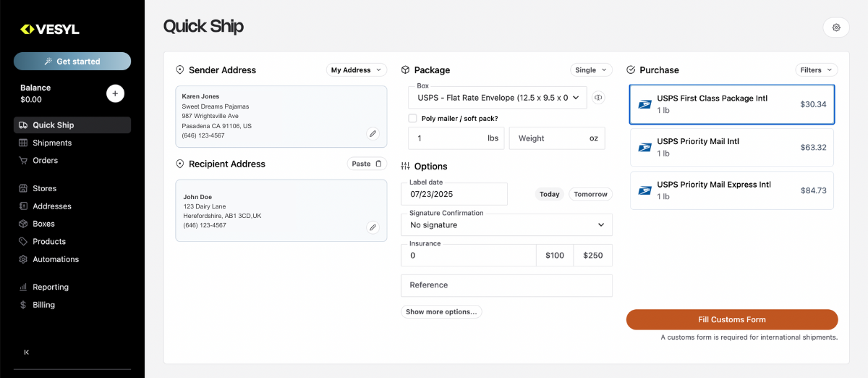Click the Label date field
Viewport: 868px width, 378px height.
pyautogui.click(x=454, y=194)
